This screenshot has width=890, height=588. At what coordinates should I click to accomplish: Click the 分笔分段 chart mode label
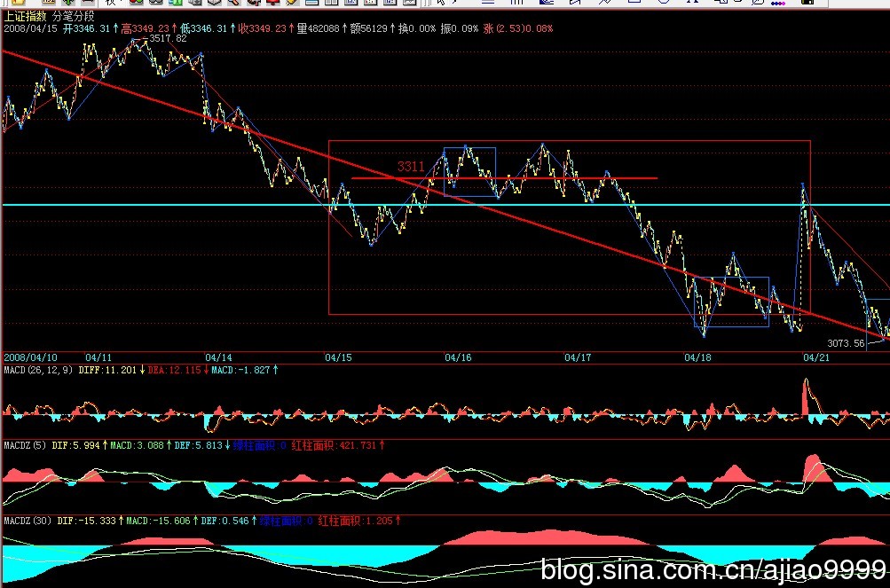click(74, 16)
